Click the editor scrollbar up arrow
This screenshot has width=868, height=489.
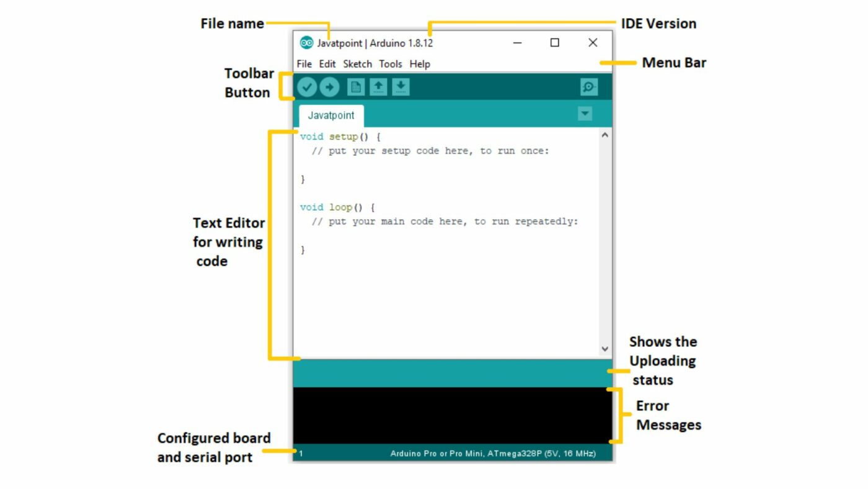pyautogui.click(x=605, y=135)
